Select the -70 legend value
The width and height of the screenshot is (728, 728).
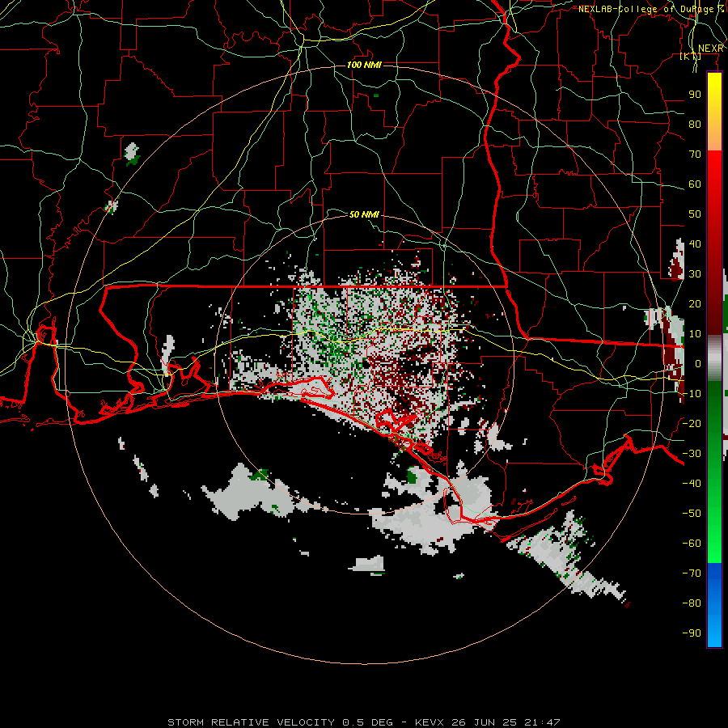pos(692,573)
